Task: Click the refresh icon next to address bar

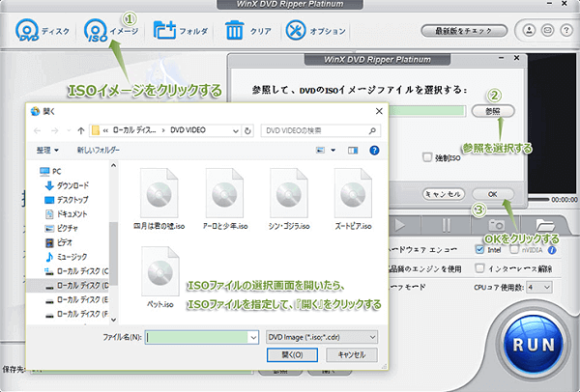Action: click(x=247, y=130)
